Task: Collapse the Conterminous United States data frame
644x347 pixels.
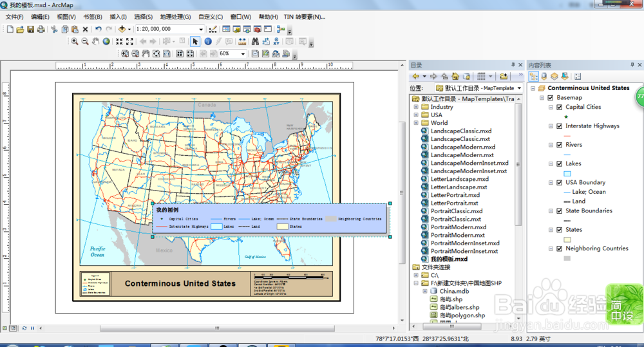Action: point(533,88)
